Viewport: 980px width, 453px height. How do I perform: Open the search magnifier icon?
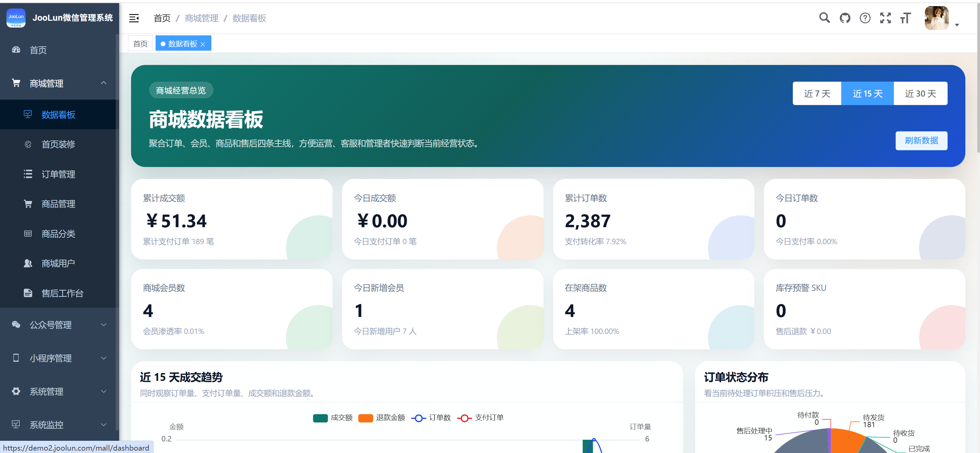[x=824, y=18]
